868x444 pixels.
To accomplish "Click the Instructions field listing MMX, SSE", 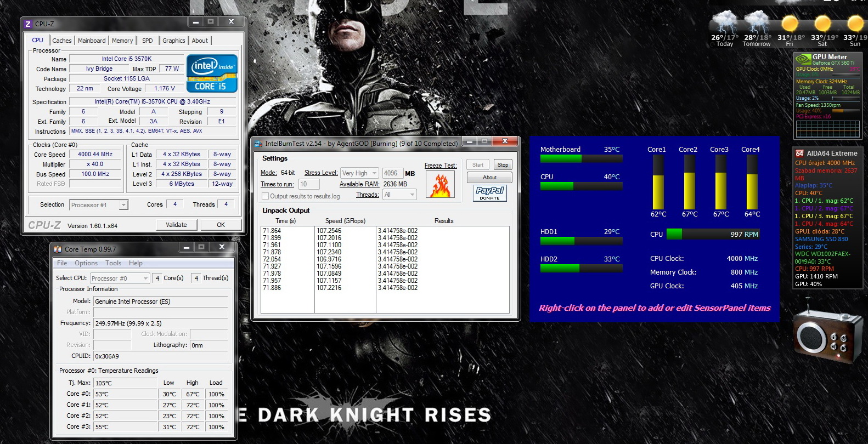I will (153, 132).
